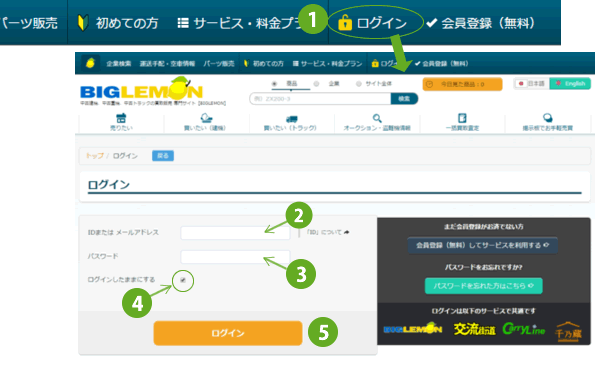Click the IDまたはメールアドレス input field

coord(235,233)
